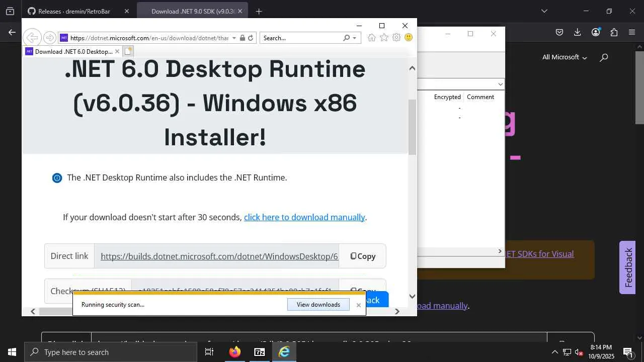Click the network icon in the system tray

click(567, 352)
